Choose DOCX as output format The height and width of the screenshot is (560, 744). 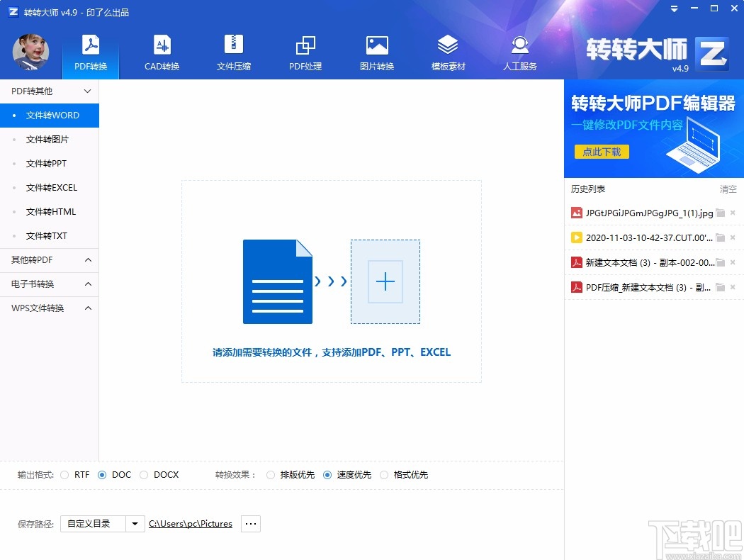[145, 475]
